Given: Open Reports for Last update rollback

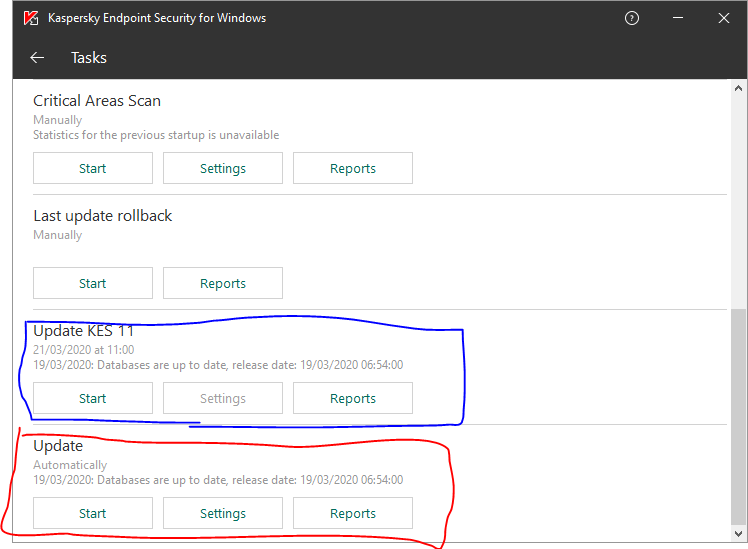Looking at the screenshot, I should (223, 284).
